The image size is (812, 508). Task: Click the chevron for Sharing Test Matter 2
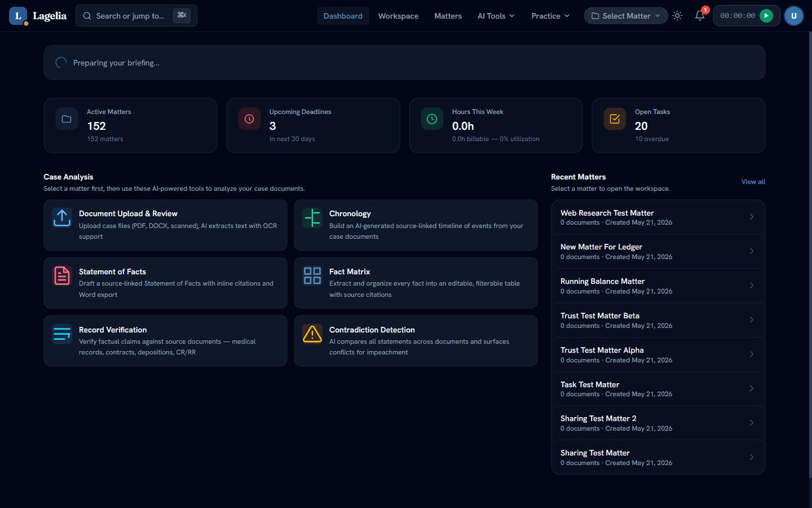(751, 423)
